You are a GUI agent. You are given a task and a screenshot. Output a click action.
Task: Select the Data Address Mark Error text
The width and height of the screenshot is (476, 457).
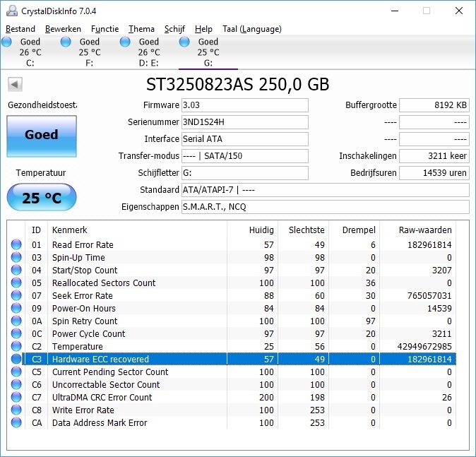(x=100, y=422)
